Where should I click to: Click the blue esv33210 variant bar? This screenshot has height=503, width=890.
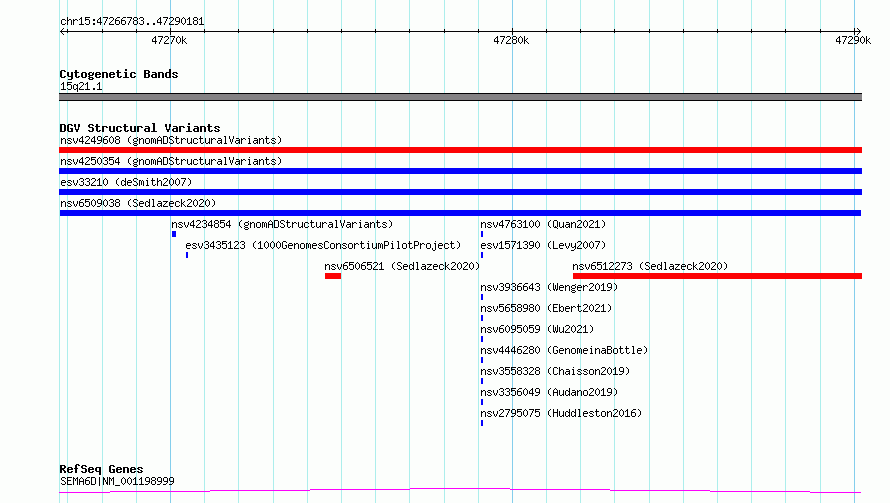pos(460,192)
